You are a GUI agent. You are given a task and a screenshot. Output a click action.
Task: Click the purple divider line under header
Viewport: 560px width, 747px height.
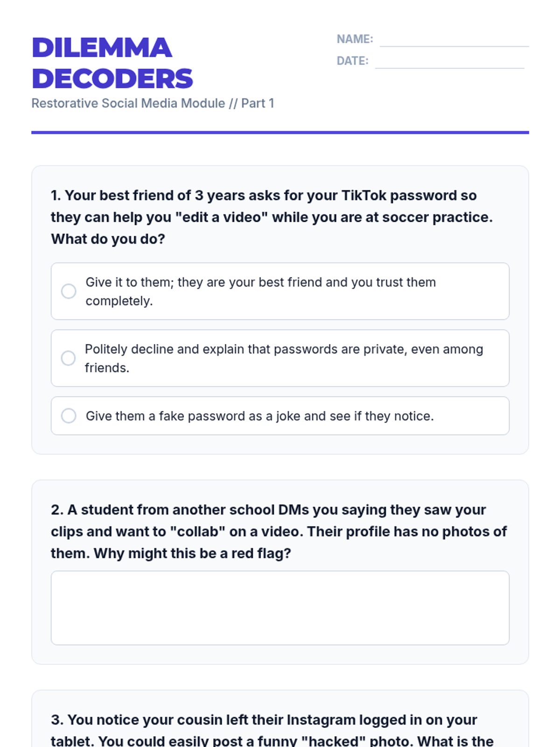(280, 133)
